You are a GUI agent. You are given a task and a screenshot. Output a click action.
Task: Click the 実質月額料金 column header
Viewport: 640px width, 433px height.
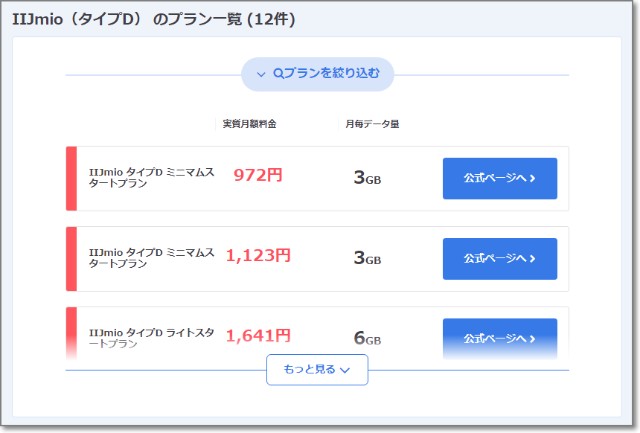[x=249, y=124]
